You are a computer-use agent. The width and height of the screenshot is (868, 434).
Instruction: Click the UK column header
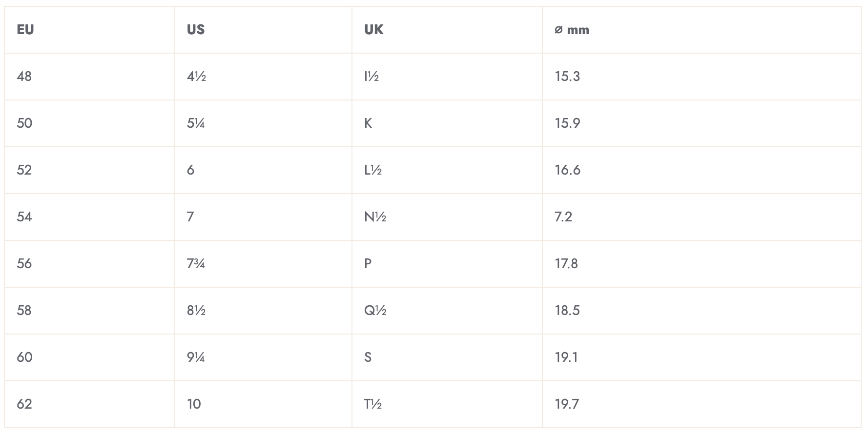[x=374, y=30]
